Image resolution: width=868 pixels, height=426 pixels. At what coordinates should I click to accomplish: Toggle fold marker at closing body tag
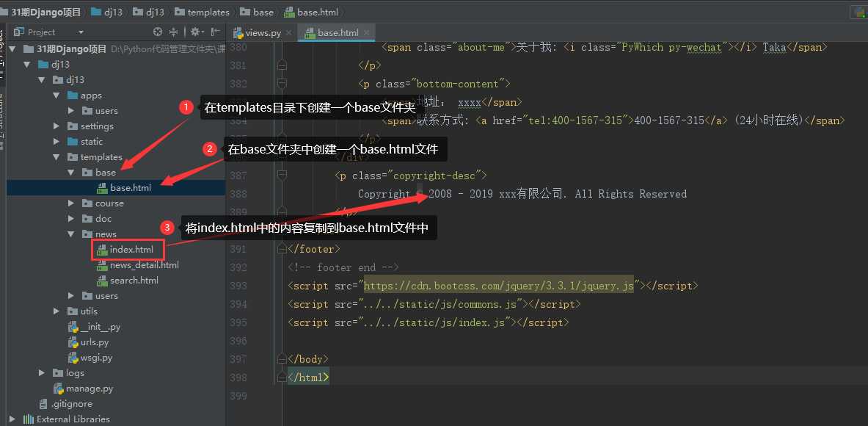[x=282, y=359]
